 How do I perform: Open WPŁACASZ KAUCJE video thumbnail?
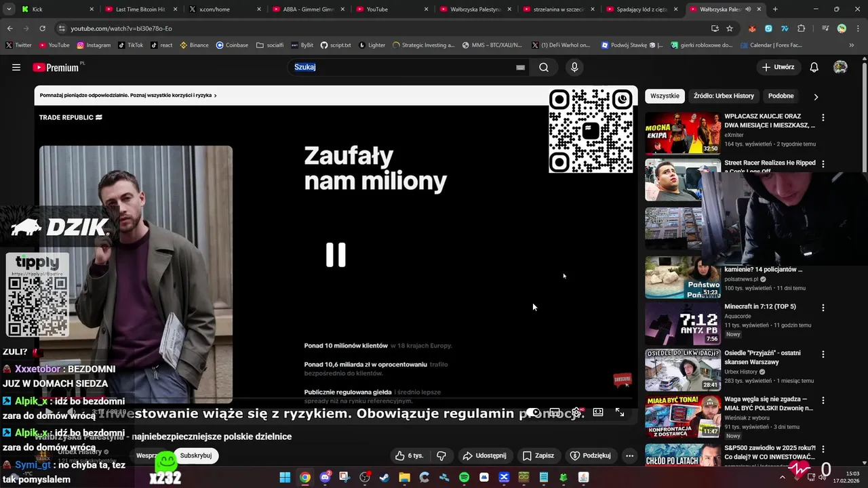tap(683, 133)
